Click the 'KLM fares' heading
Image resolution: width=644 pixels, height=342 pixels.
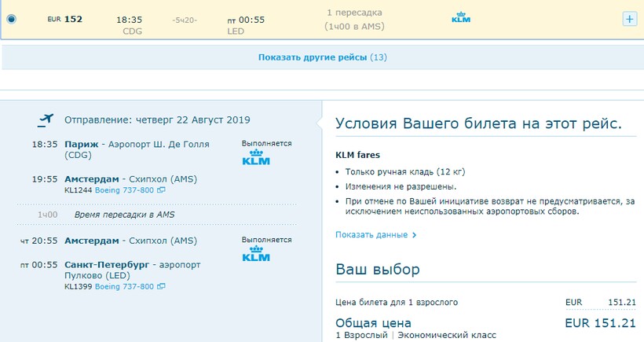point(357,155)
